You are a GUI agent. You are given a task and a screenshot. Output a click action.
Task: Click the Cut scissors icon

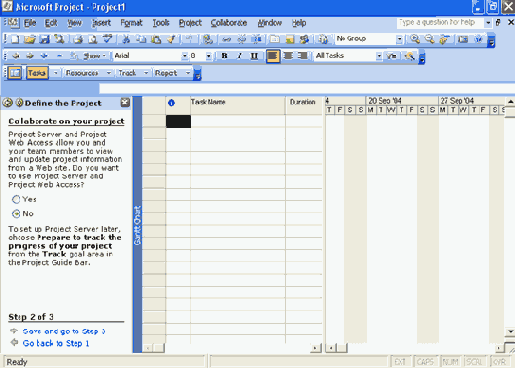pyautogui.click(x=126, y=39)
